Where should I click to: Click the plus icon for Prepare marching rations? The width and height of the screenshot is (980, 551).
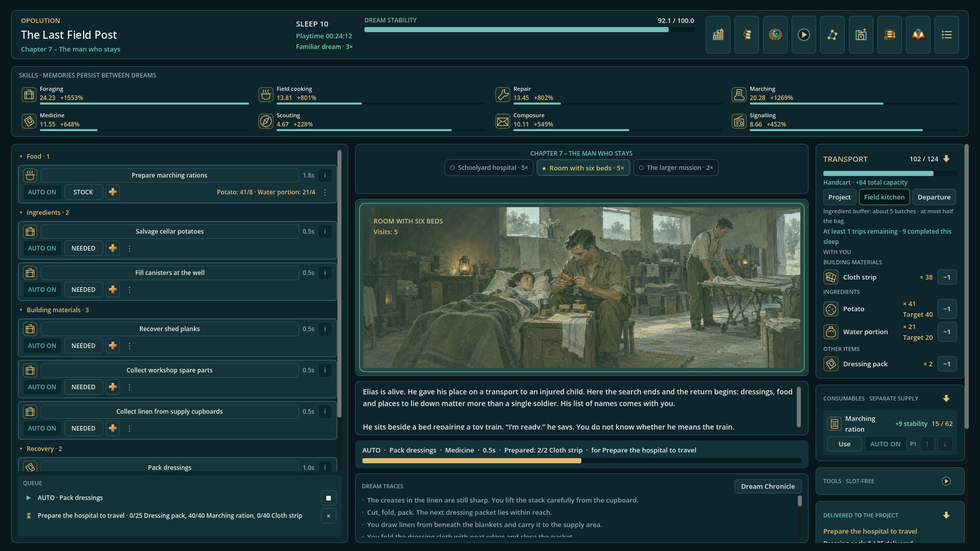pos(113,192)
